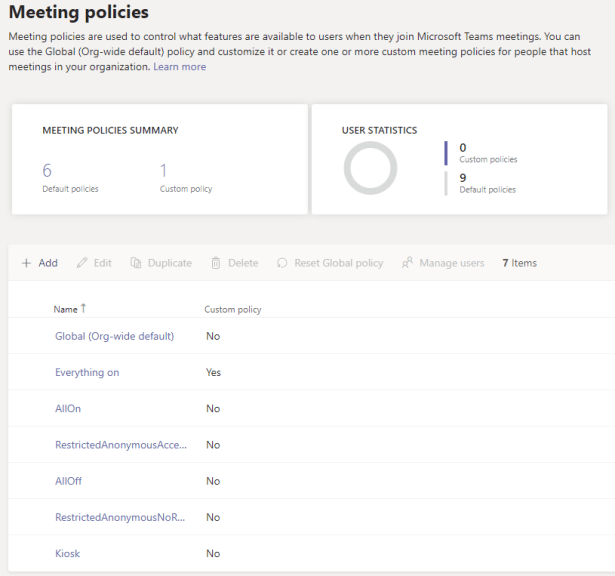615x576 pixels.
Task: Click the Duplicate copy icon
Action: (x=136, y=263)
